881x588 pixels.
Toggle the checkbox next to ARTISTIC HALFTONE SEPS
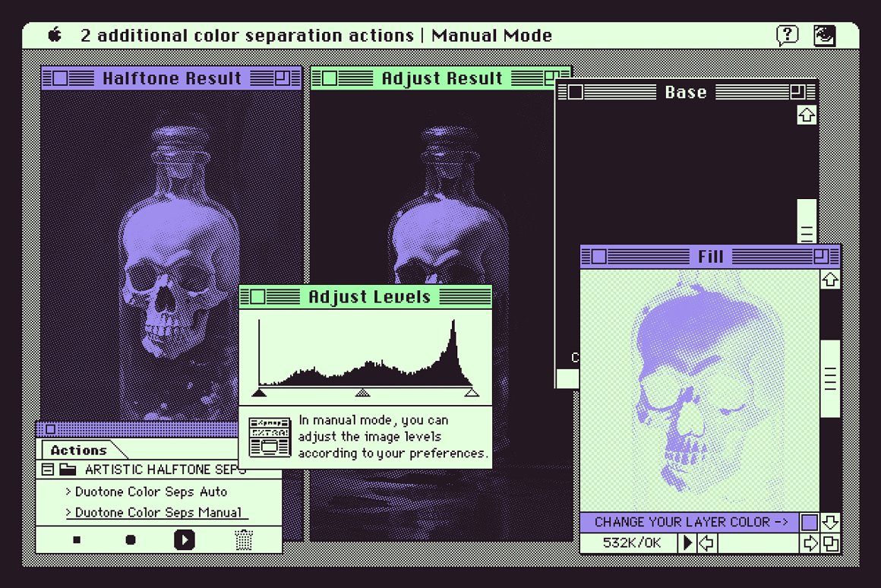point(48,469)
